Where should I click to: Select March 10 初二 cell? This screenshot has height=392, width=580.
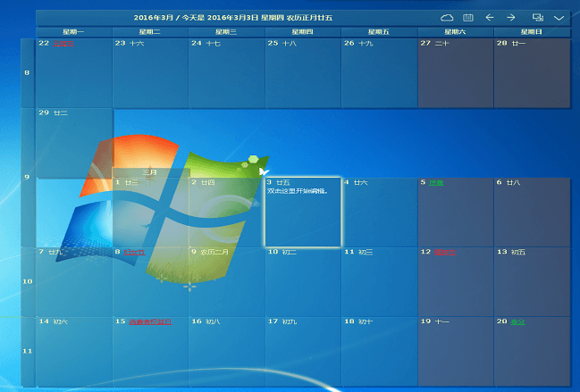click(x=303, y=282)
